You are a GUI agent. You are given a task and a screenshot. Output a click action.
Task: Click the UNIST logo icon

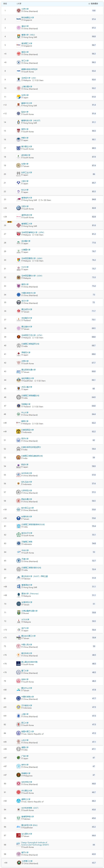[18, 663]
